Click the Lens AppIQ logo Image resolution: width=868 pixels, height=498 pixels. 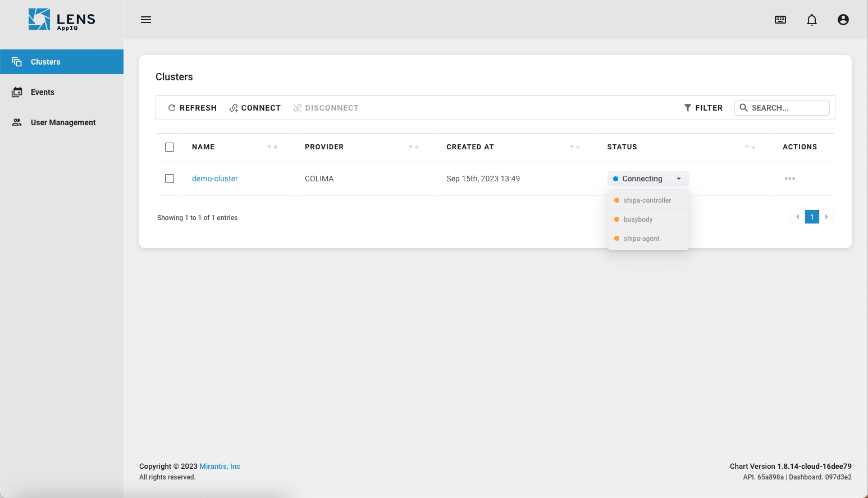(x=62, y=20)
